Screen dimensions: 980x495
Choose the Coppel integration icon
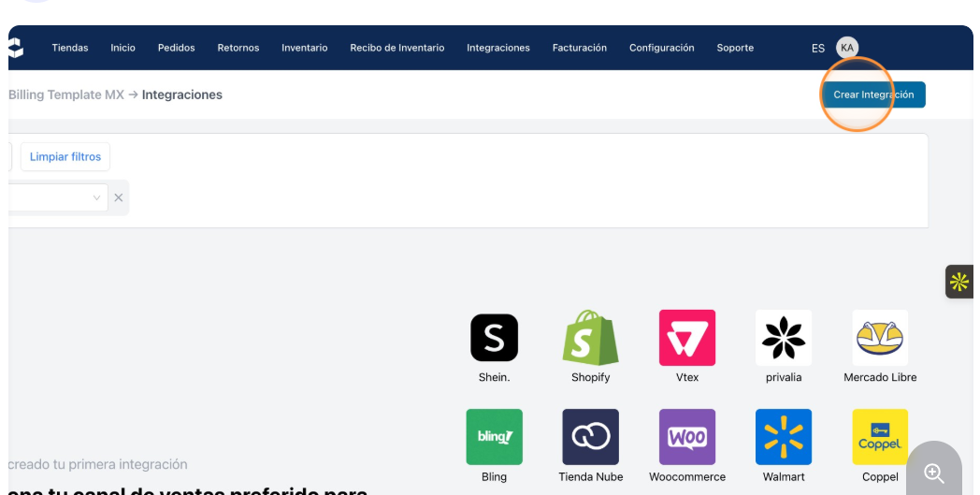pyautogui.click(x=880, y=437)
